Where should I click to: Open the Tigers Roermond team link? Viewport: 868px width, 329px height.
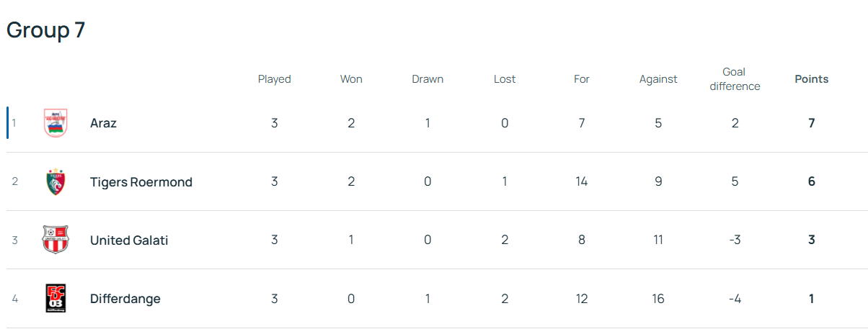pyautogui.click(x=141, y=182)
